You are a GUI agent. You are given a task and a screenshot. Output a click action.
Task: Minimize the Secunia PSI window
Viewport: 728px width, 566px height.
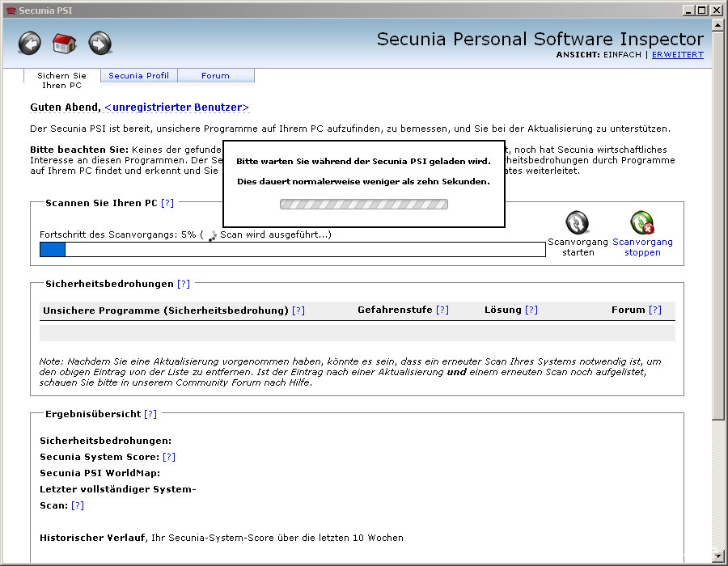pyautogui.click(x=688, y=11)
